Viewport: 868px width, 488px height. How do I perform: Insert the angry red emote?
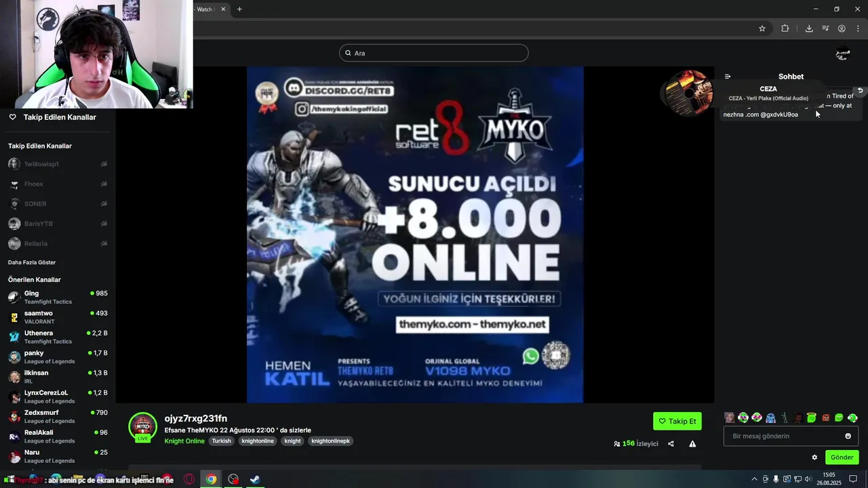click(x=825, y=418)
